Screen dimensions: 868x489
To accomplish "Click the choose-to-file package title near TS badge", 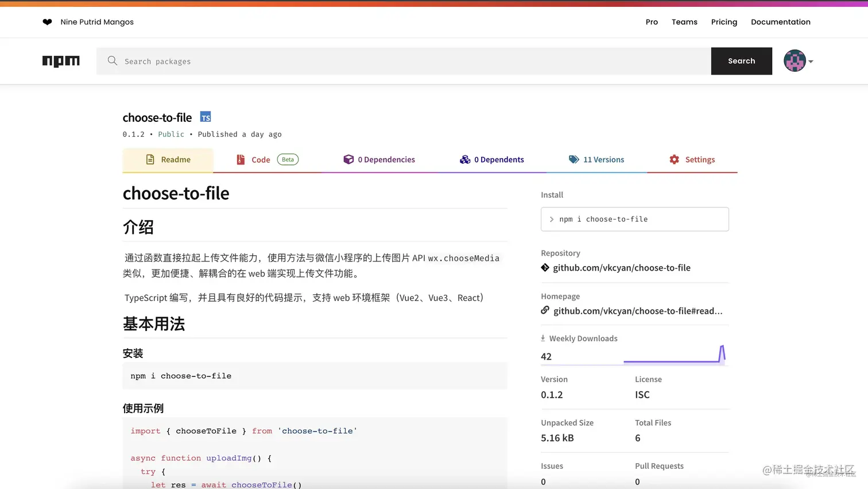I will click(157, 118).
